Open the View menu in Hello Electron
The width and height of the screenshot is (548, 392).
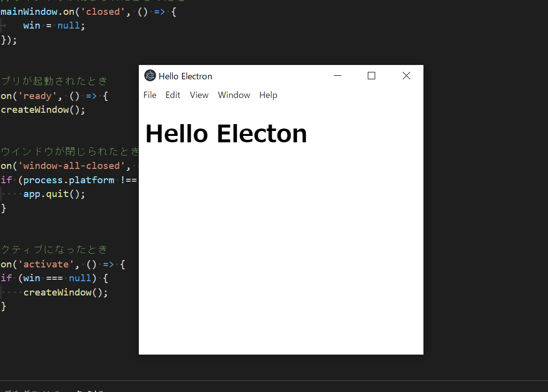(199, 95)
